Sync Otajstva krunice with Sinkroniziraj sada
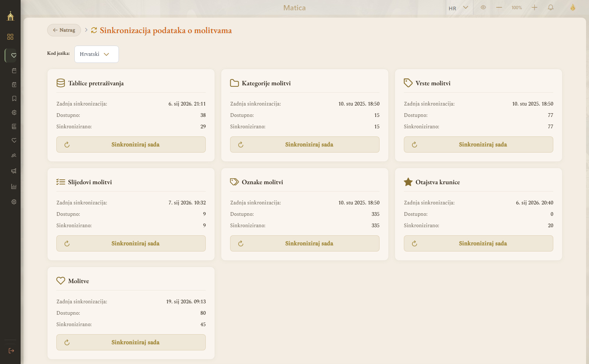 point(479,243)
